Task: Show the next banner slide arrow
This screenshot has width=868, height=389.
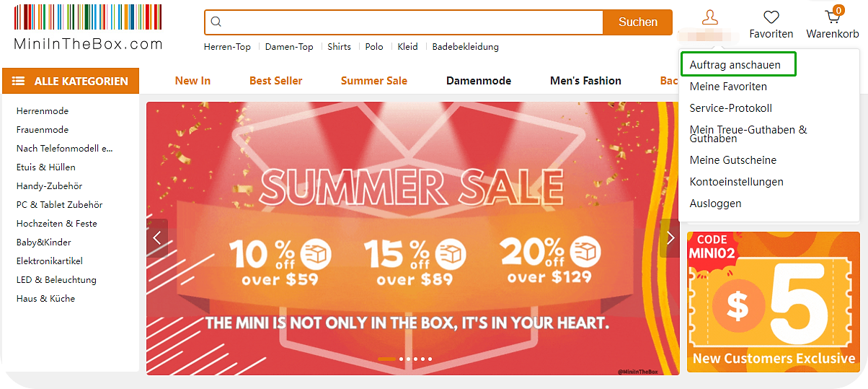Action: 670,238
